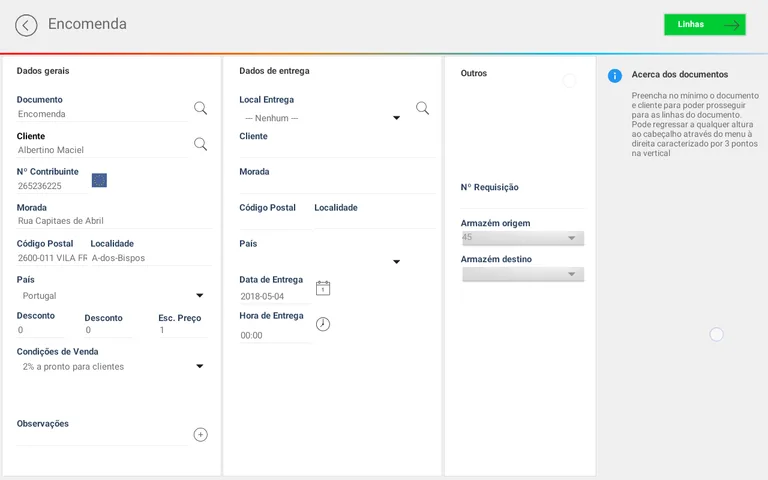Edit the Nº Contribuinte value 265236225
This screenshot has width=768, height=480.
(x=52, y=186)
